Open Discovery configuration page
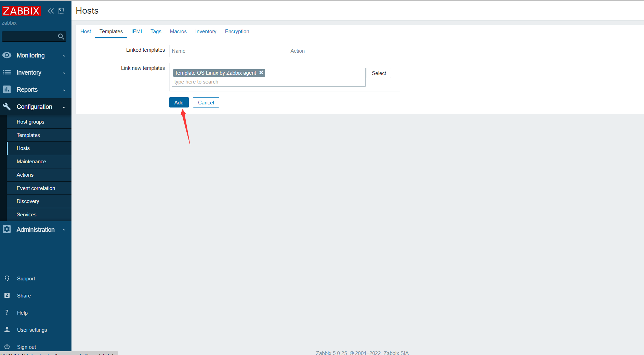The image size is (644, 355). click(x=39, y=201)
